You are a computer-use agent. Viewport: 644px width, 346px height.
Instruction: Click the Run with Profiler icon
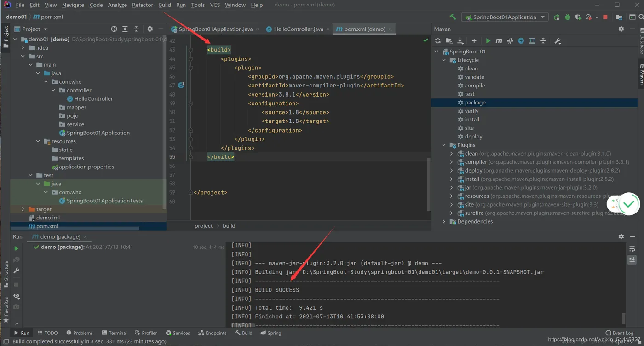pyautogui.click(x=589, y=17)
